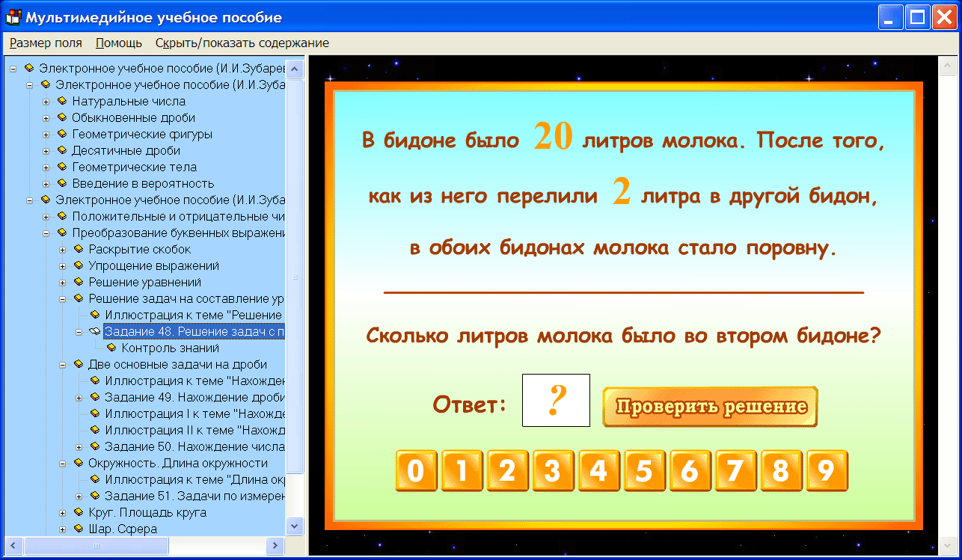The image size is (962, 560).
Task: Select the icon next to "Контроль знаний"
Action: pos(112,348)
